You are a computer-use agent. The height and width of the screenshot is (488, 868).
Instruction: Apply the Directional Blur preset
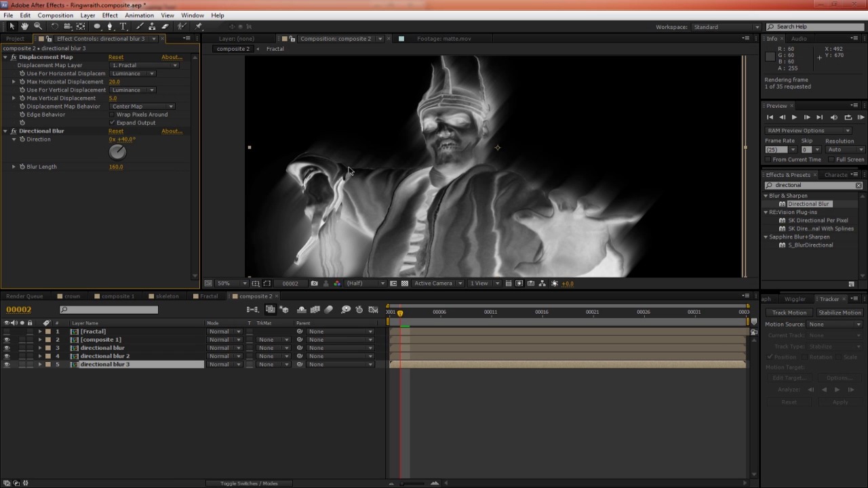808,204
